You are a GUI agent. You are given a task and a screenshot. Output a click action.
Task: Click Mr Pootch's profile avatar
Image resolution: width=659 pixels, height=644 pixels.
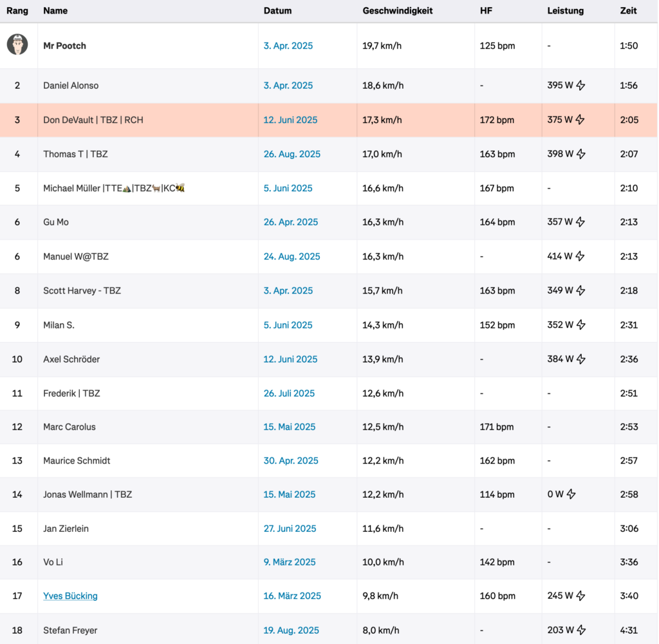[x=17, y=44]
